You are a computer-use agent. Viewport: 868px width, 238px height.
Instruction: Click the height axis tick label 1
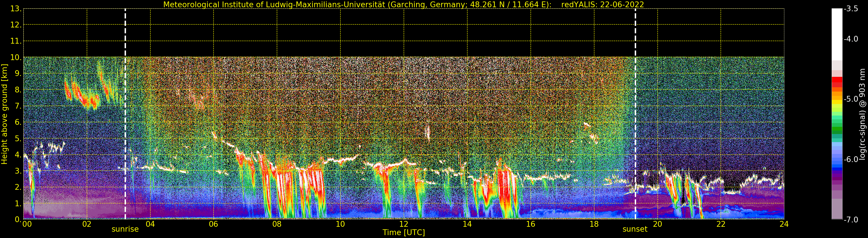(18, 203)
